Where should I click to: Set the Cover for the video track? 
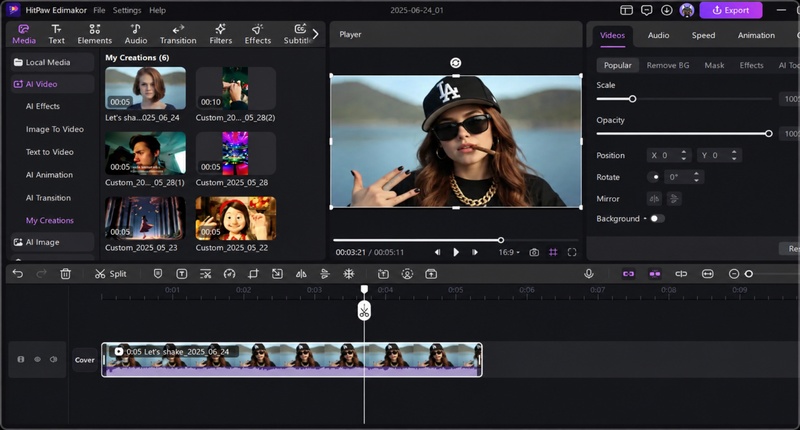(x=85, y=360)
